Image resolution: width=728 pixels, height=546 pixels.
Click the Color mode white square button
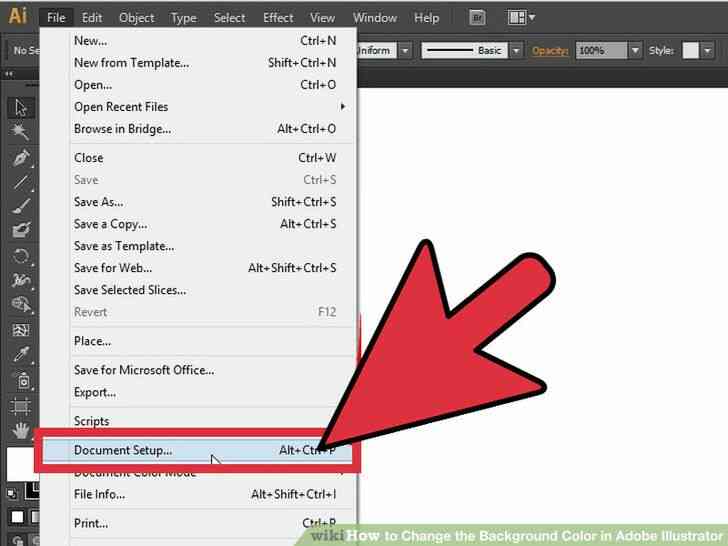(17, 517)
